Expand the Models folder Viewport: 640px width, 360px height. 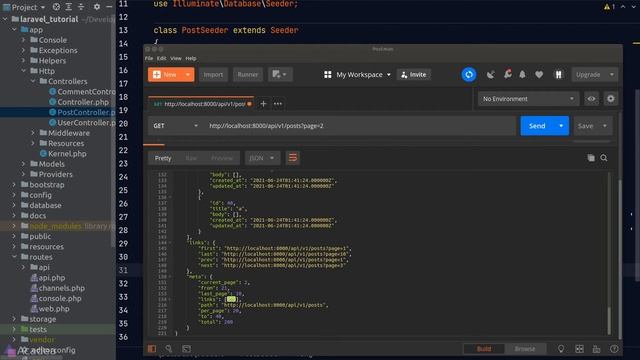24,164
